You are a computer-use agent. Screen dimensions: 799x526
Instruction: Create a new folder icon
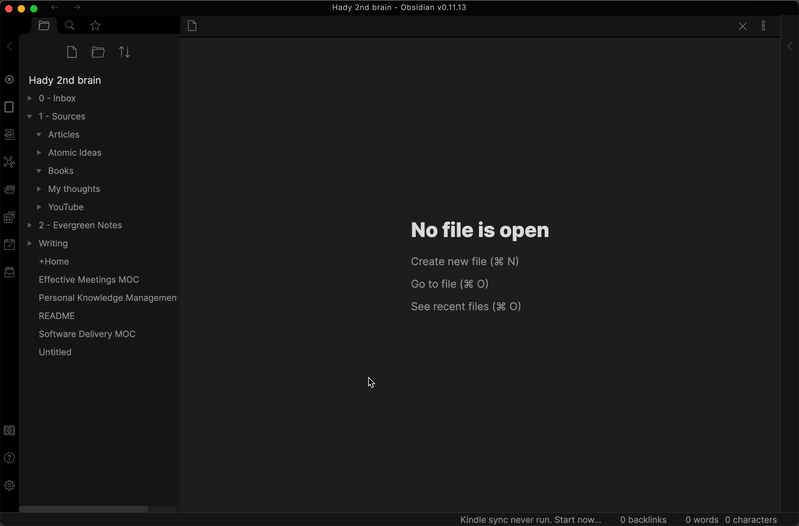98,52
